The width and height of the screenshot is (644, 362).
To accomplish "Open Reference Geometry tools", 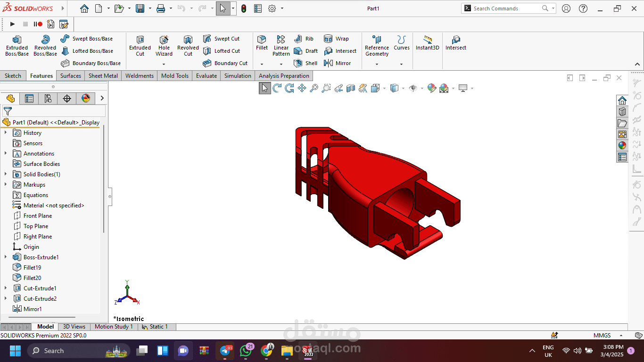I will [377, 46].
